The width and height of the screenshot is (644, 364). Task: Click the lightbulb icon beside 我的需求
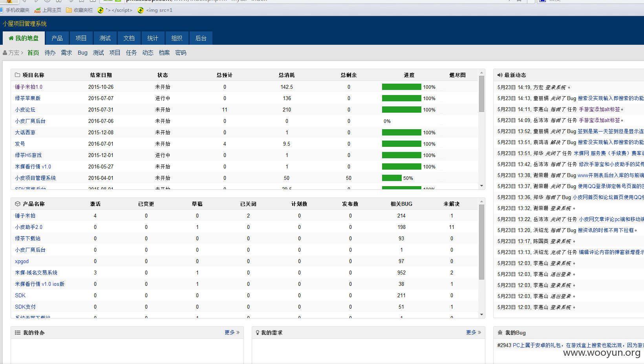(258, 333)
